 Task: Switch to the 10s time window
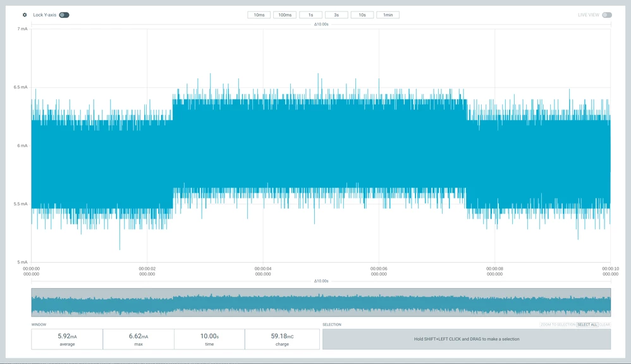pos(362,15)
